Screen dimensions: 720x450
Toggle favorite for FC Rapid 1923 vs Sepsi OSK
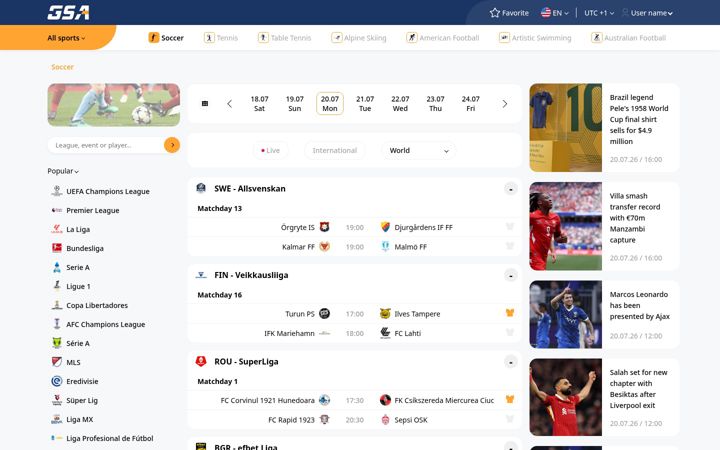click(x=510, y=419)
